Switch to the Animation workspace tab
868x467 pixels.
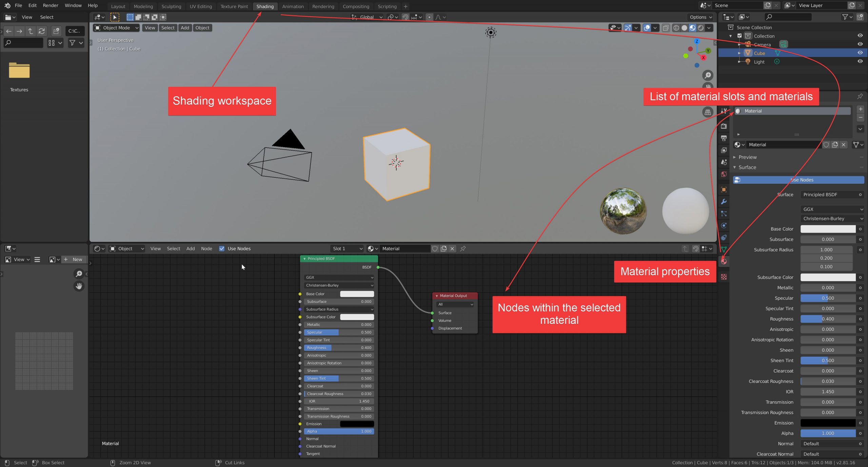293,6
